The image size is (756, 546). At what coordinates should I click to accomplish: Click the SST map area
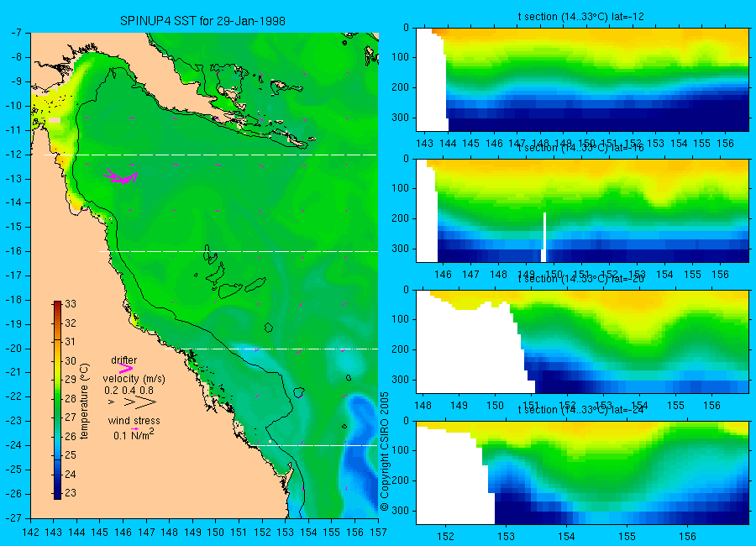click(x=204, y=276)
